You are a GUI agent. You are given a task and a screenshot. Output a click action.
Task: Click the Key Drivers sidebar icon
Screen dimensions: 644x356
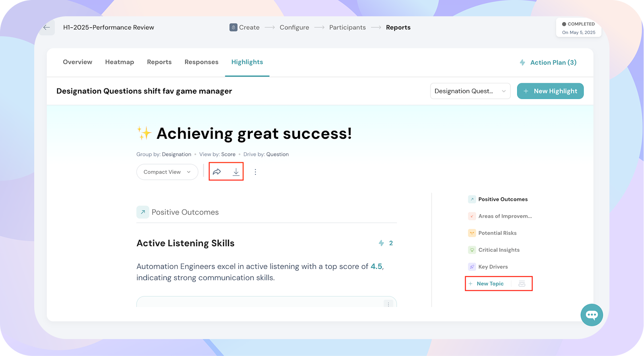click(472, 267)
